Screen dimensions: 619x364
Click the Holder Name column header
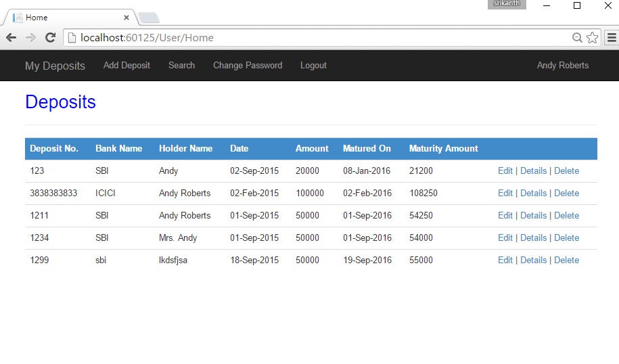[x=185, y=148]
